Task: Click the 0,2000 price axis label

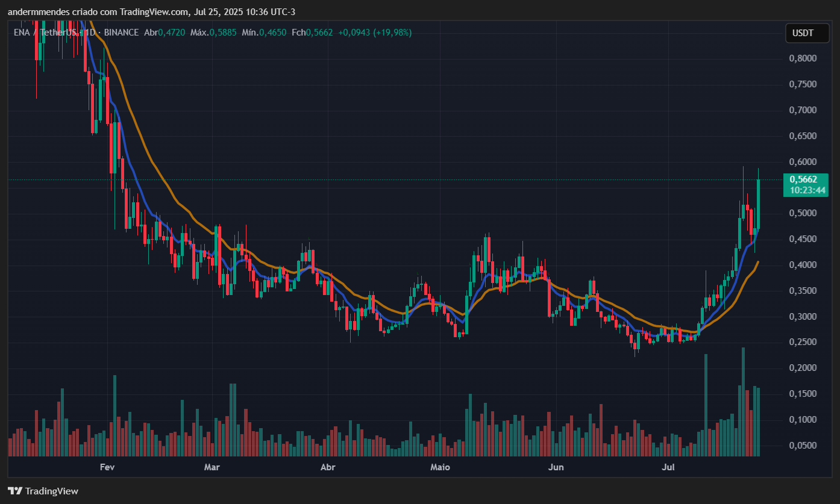Action: point(803,368)
